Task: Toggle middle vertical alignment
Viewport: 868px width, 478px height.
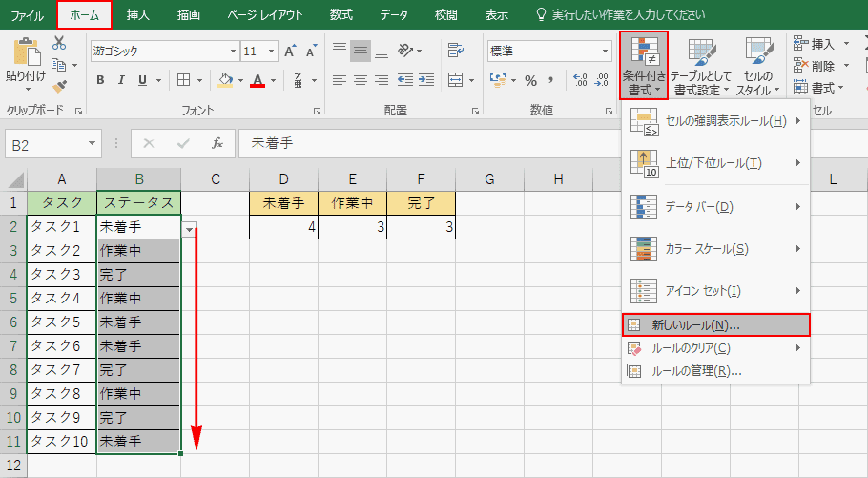Action: click(x=361, y=51)
